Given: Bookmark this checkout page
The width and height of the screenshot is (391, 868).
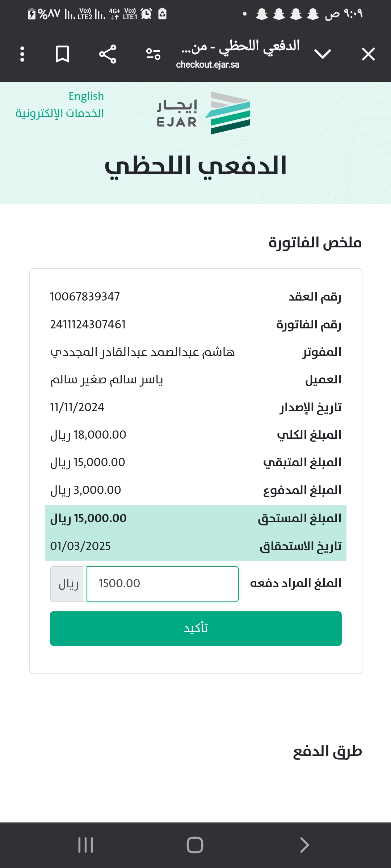Looking at the screenshot, I should 62,54.
